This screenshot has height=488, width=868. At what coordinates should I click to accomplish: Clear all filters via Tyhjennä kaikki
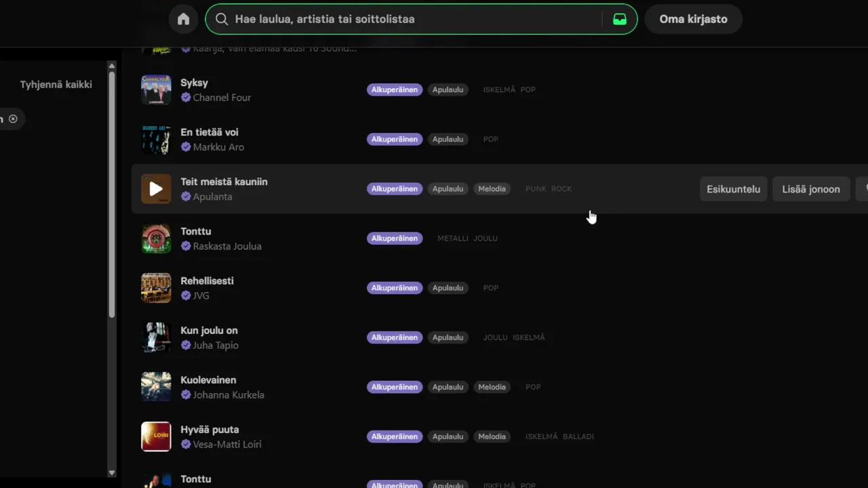[56, 84]
